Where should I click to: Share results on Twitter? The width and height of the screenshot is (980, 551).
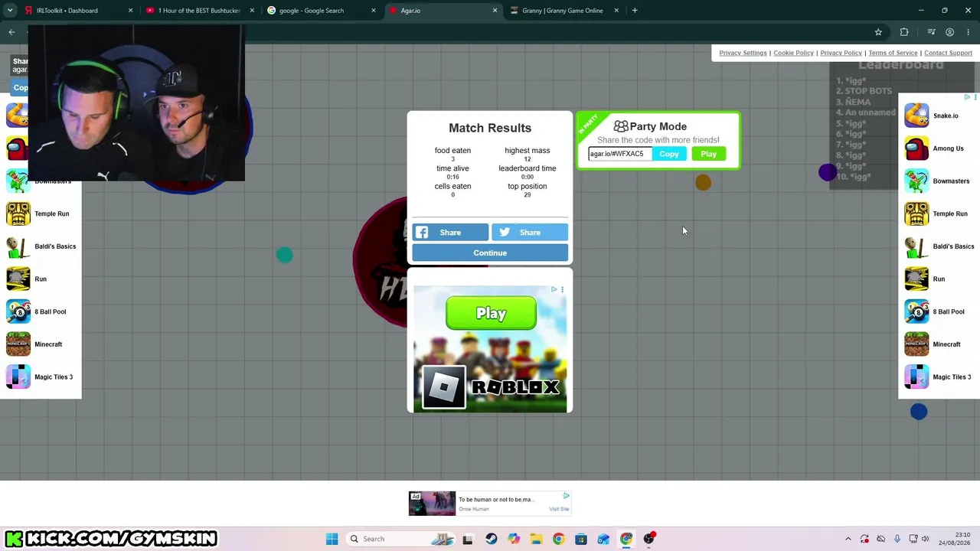click(530, 233)
